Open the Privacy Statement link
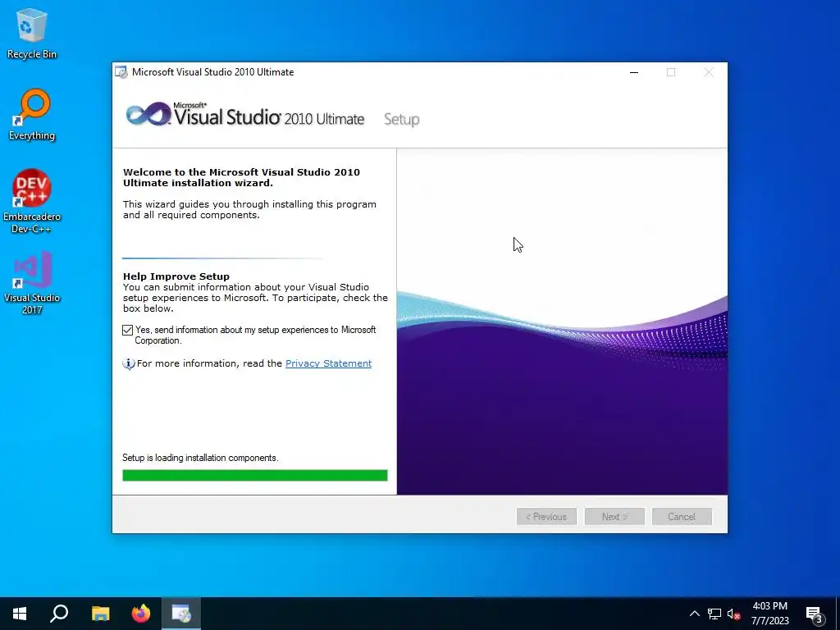Viewport: 840px width, 630px height. [328, 363]
